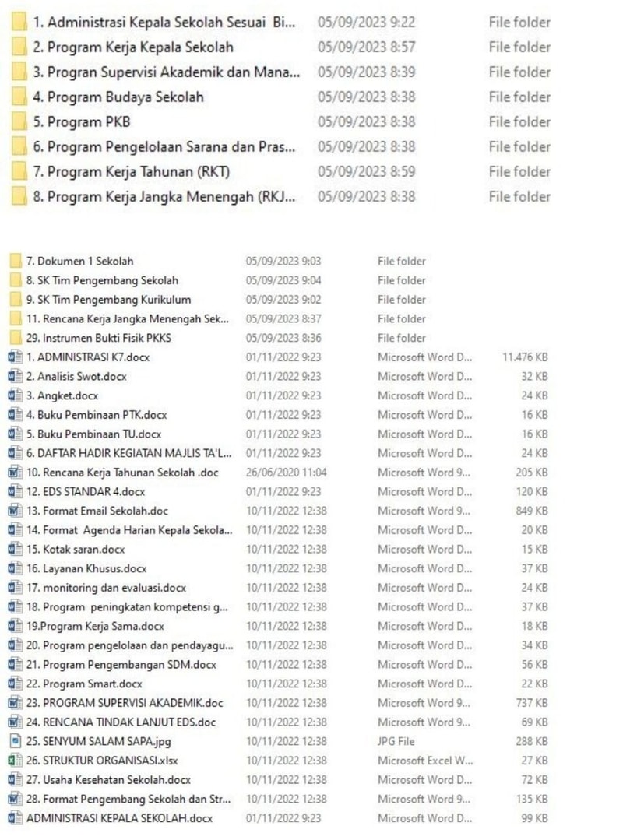
Task: Click the file size "205 KB"
Action: [x=532, y=473]
